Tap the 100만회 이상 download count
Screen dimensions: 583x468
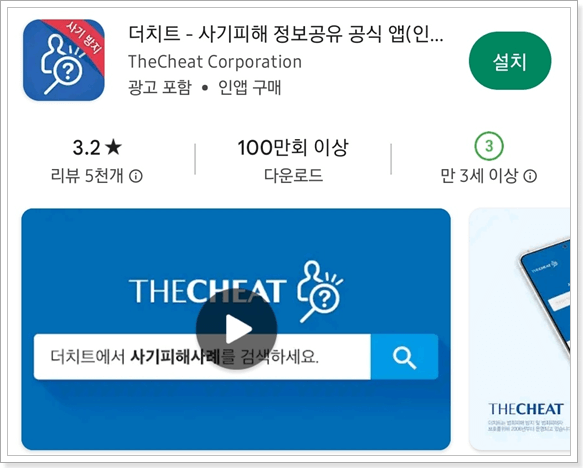tap(293, 148)
